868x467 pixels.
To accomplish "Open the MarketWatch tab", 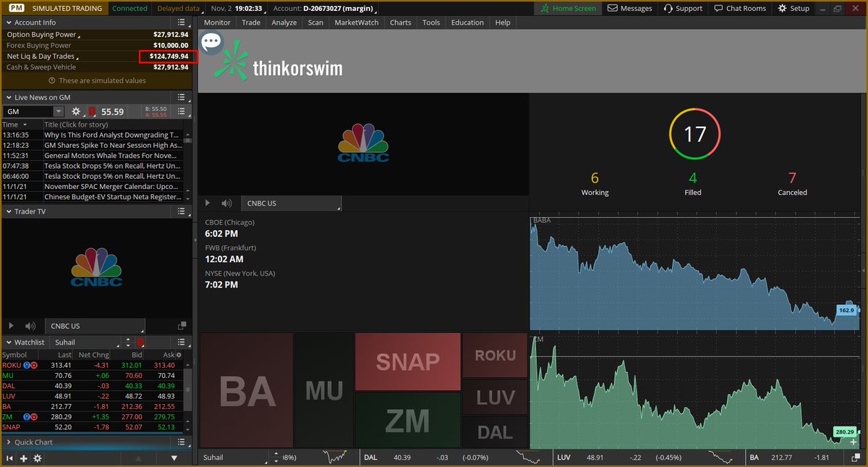I will (357, 22).
